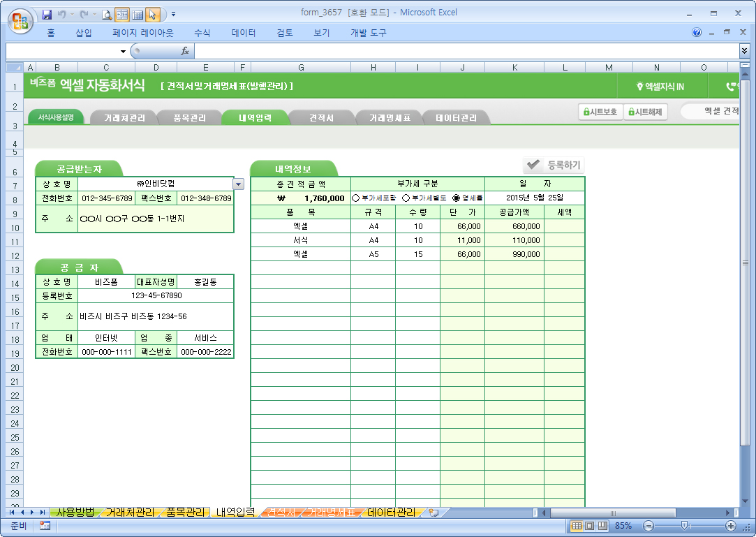Open Customize Quick Access Toolbar dropdown

point(173,14)
